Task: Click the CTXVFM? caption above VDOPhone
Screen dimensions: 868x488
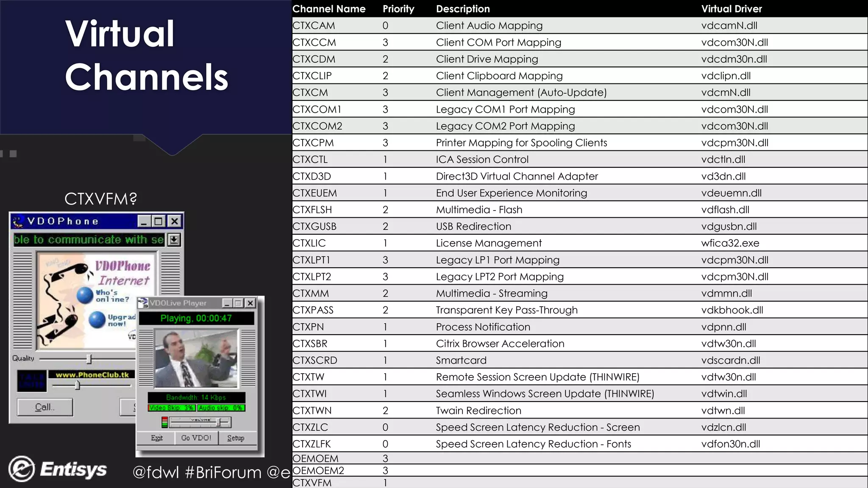Action: click(101, 199)
